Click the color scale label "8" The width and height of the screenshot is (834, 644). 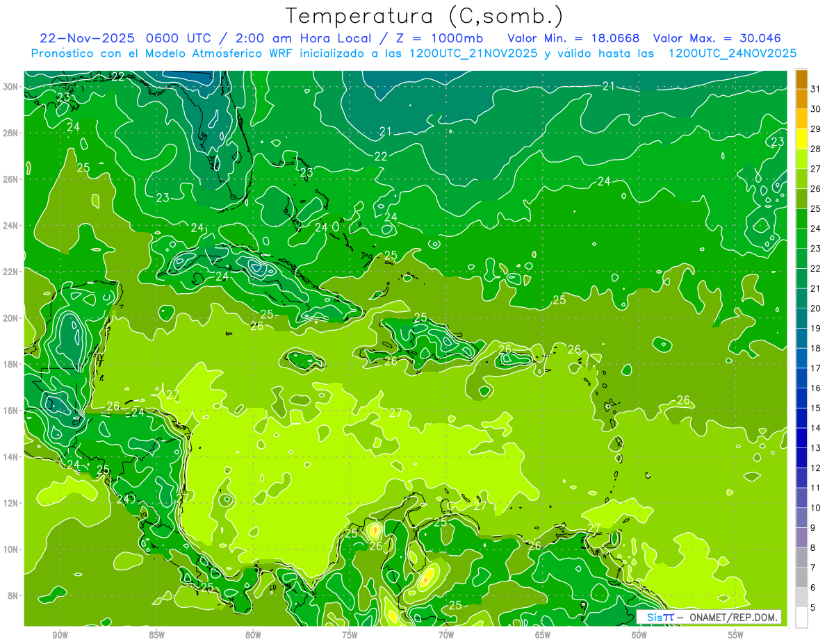[813, 547]
